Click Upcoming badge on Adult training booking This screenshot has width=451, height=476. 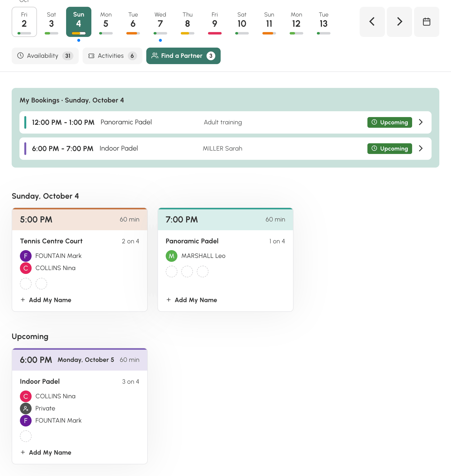tap(390, 122)
